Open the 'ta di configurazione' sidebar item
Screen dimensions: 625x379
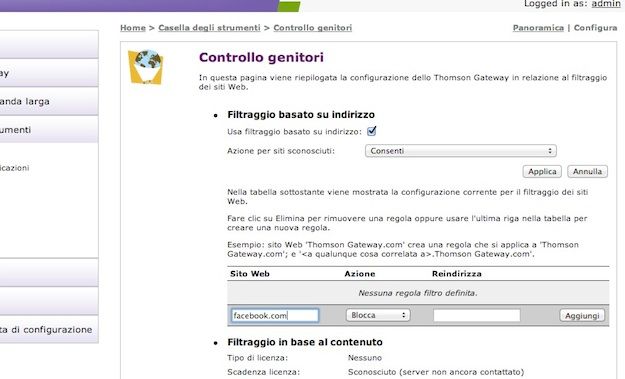(49, 330)
